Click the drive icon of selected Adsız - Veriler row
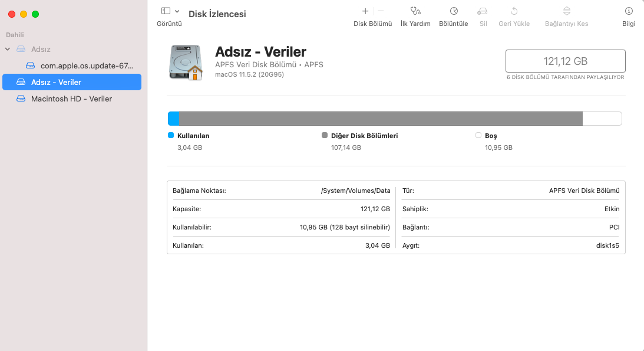644x351 pixels. coord(21,82)
